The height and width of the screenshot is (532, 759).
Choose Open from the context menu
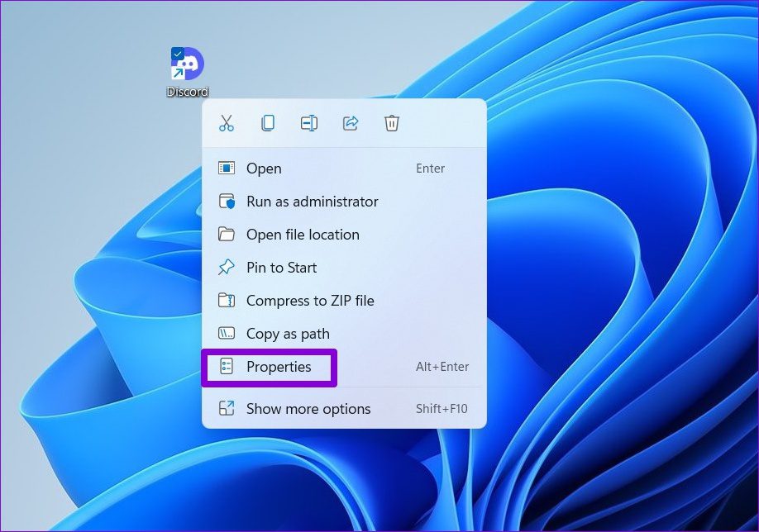coord(344,169)
